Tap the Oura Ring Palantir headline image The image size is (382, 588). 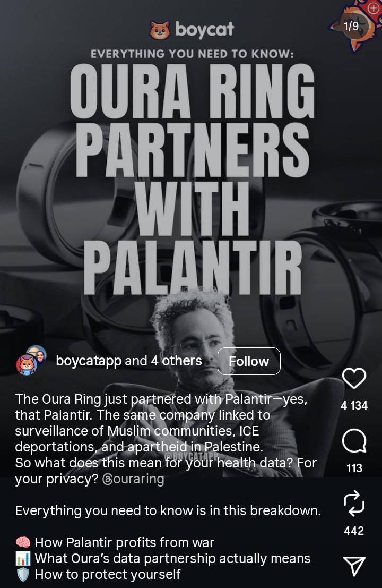[192, 179]
